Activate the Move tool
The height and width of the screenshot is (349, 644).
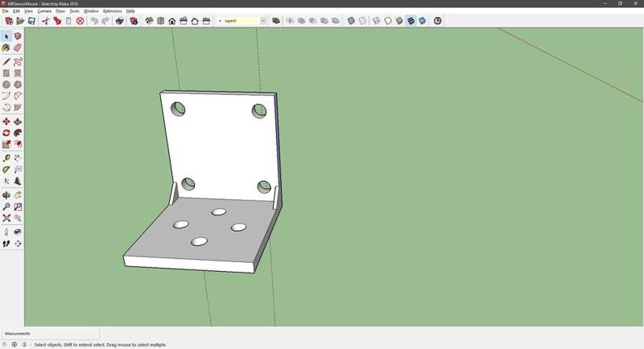click(6, 121)
